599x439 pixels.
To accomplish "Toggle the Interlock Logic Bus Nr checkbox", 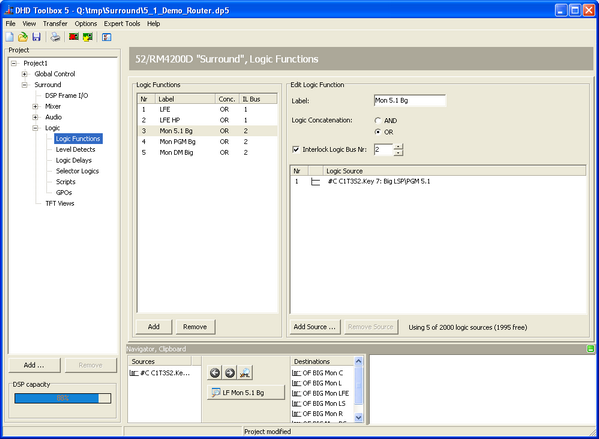I will (x=296, y=149).
